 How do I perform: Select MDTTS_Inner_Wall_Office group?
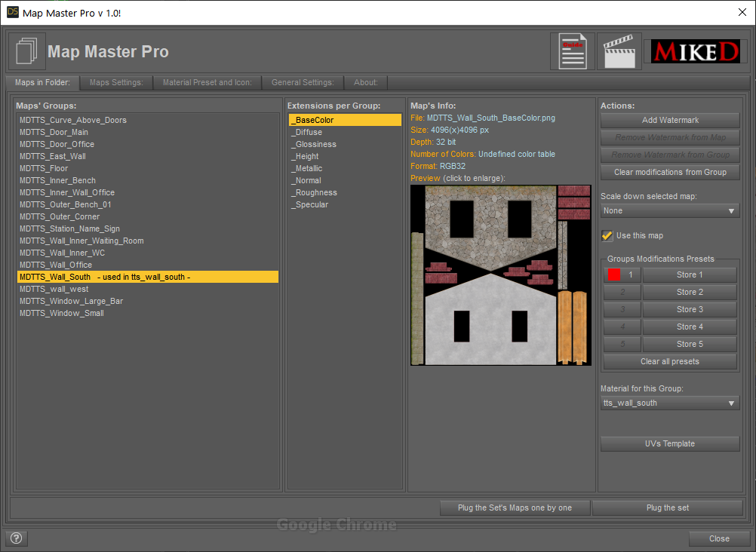click(148, 192)
